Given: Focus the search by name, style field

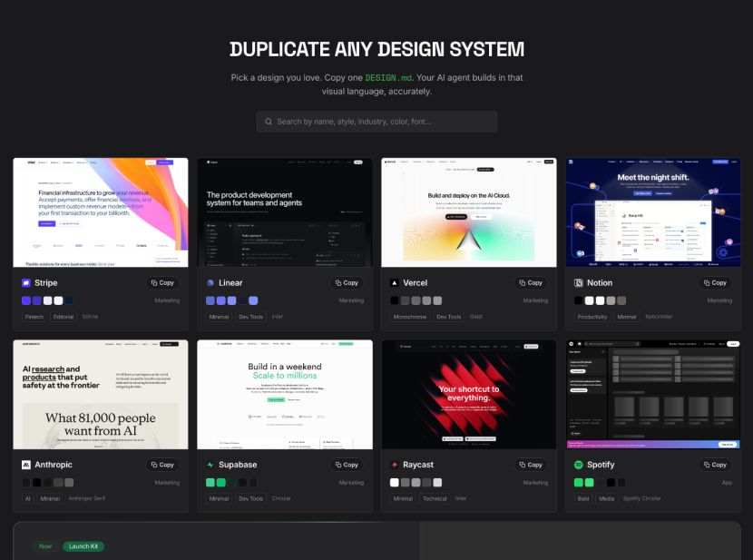Looking at the screenshot, I should [376, 122].
